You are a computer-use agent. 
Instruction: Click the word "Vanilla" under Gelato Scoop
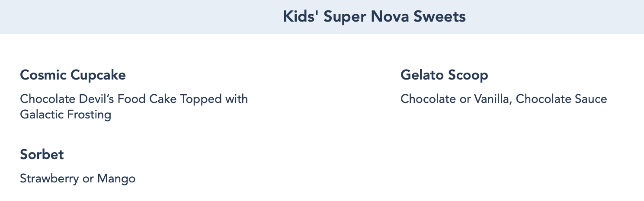click(492, 99)
